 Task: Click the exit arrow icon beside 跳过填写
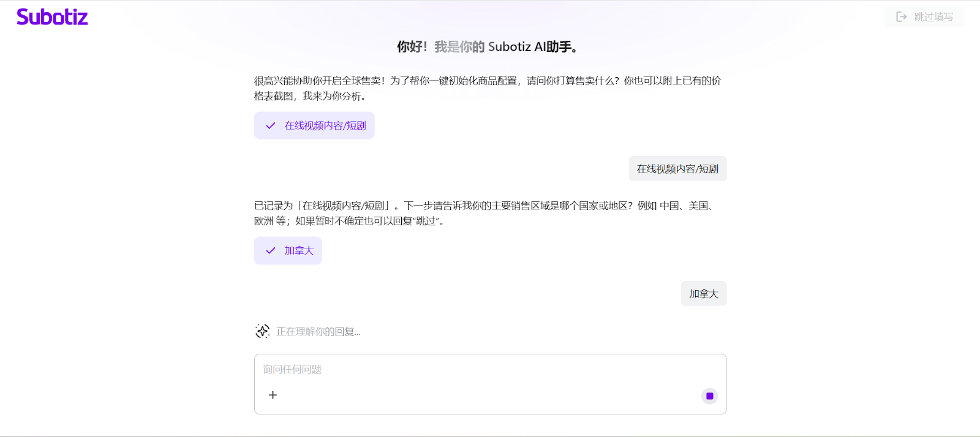pyautogui.click(x=901, y=17)
